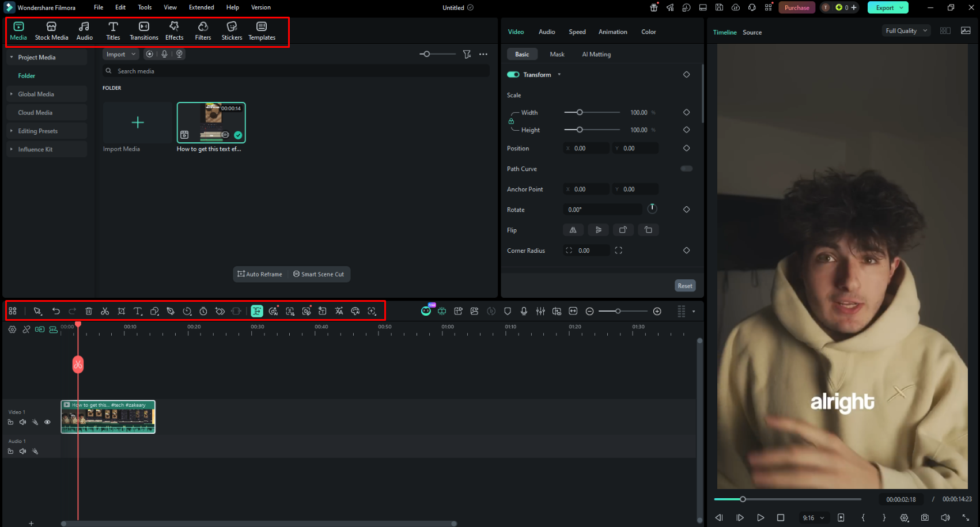Viewport: 980px width, 527px height.
Task: Click the crop tool icon in timeline toolbar
Action: (122, 311)
